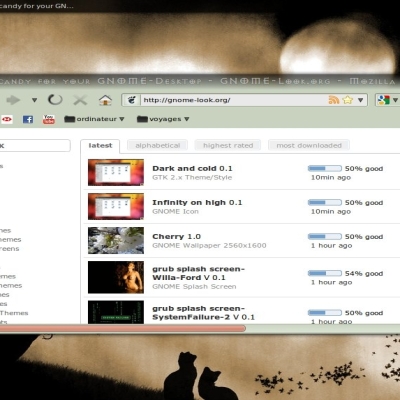The width and height of the screenshot is (400, 400).
Task: Click the sidebar search input field
Action: point(35,146)
